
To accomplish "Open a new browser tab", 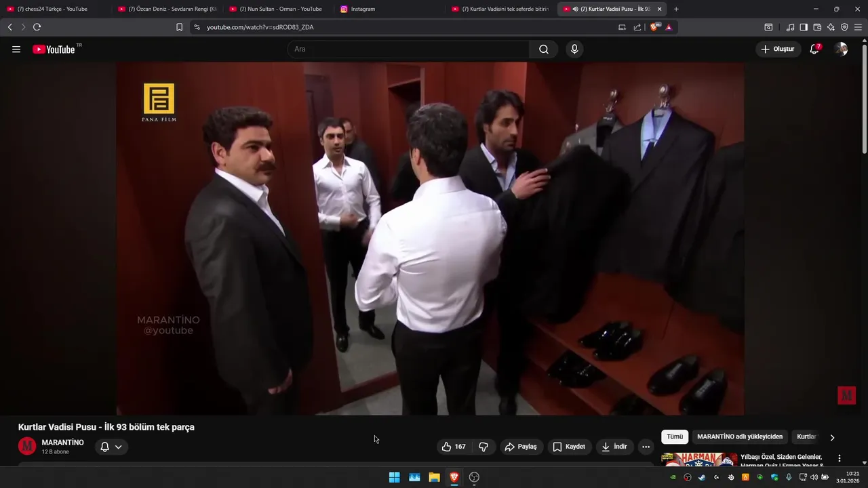I will tap(676, 9).
